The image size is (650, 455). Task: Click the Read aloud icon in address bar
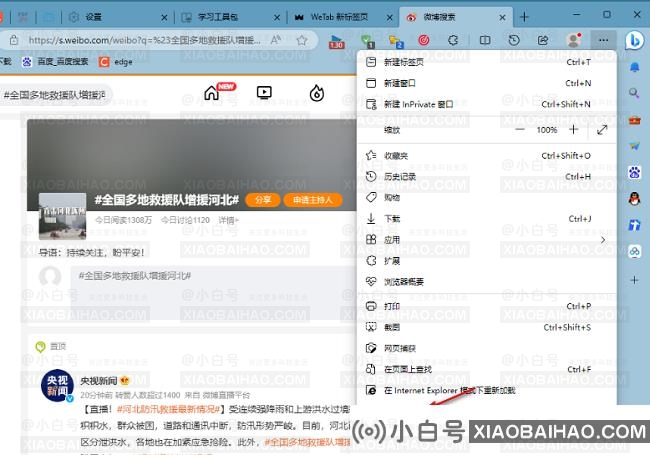(276, 40)
